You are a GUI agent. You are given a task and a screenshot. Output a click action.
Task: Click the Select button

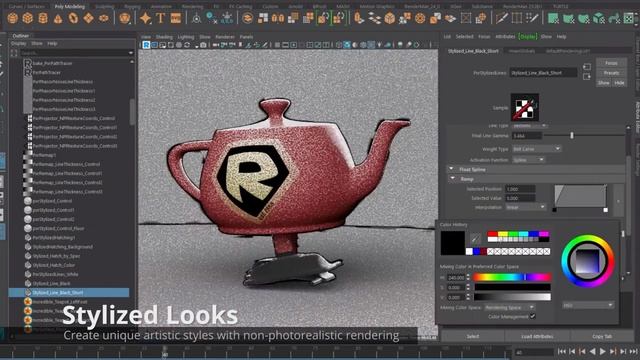(x=473, y=336)
